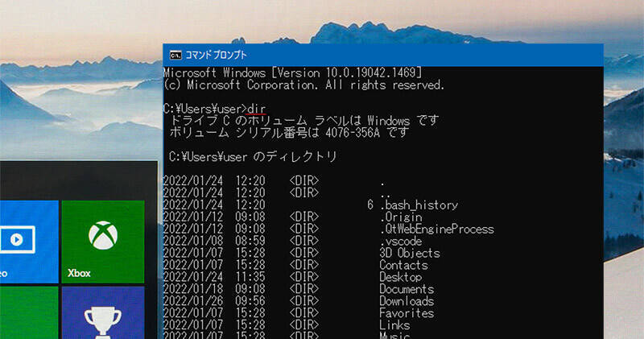The image size is (644, 339).
Task: Click the Command Prompt title bar icon
Action: point(175,55)
